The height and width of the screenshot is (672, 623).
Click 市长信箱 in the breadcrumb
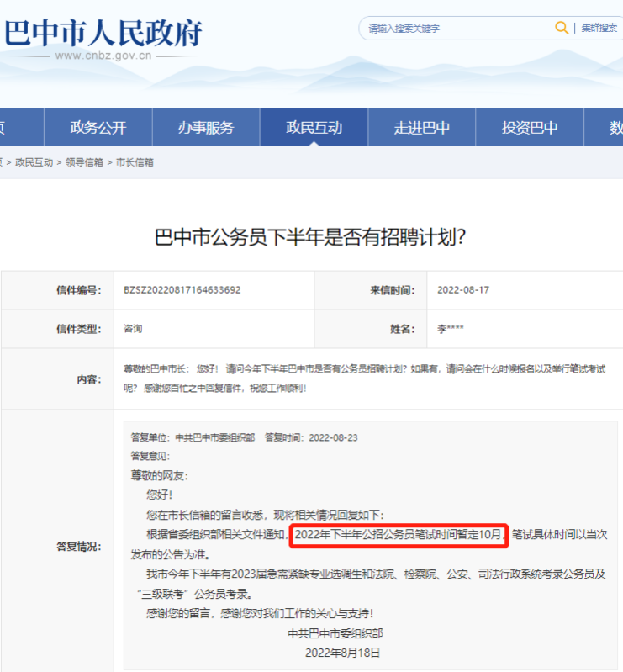[135, 162]
